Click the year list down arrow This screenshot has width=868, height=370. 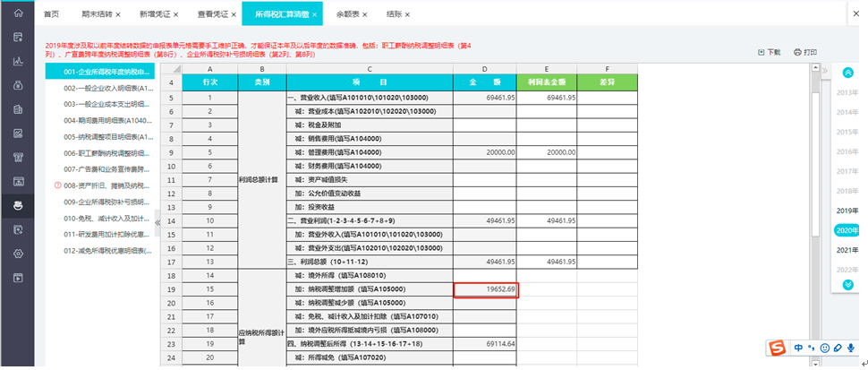coord(847,284)
